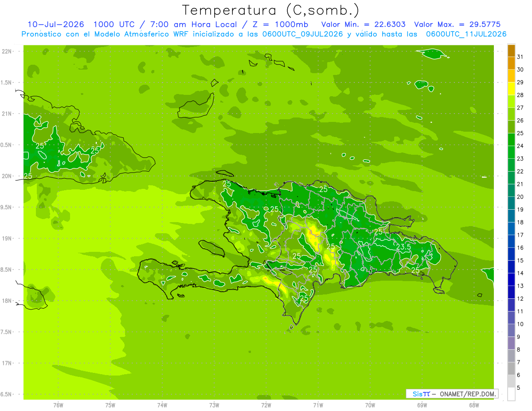Click the '68W' longitude axis label

point(474,405)
